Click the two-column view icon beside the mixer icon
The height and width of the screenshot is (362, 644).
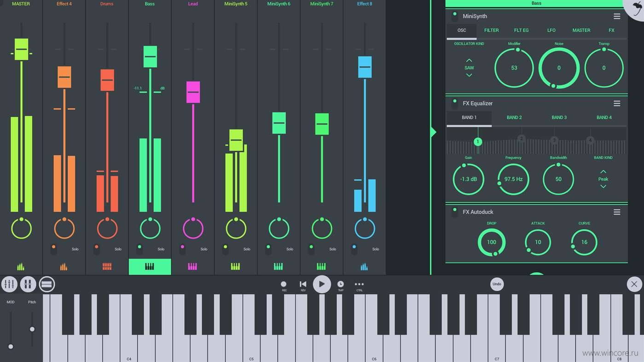coord(28,284)
